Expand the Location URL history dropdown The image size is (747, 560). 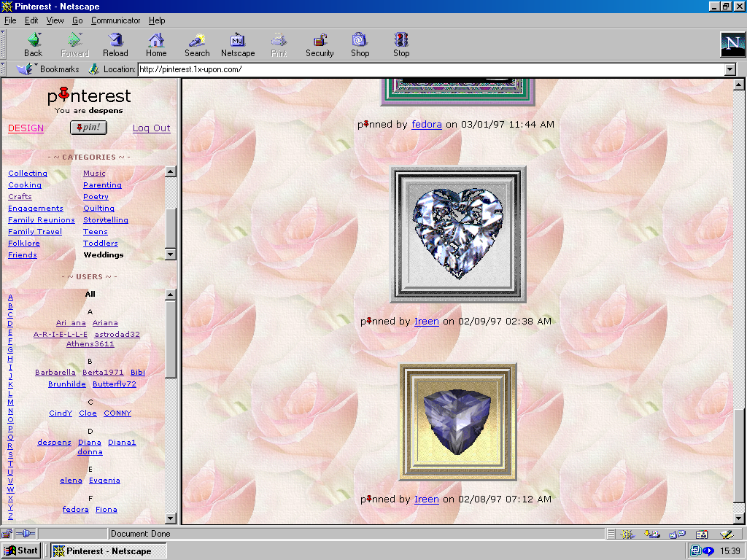pyautogui.click(x=729, y=69)
